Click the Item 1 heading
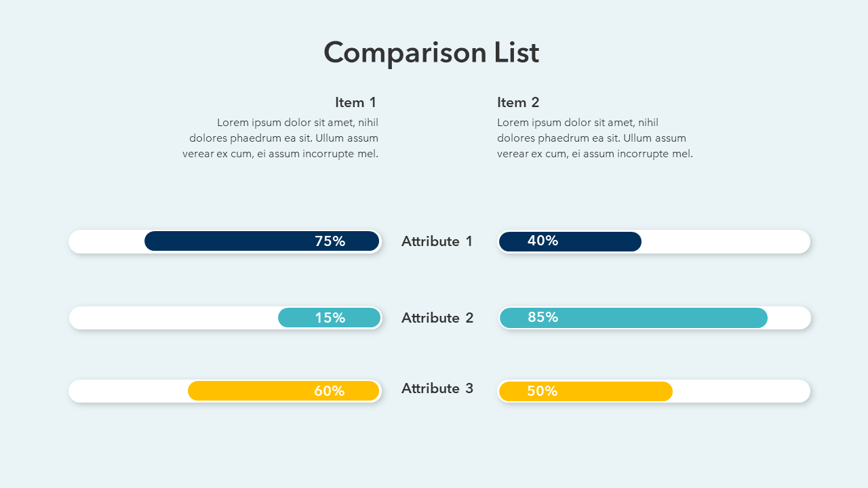Image resolution: width=868 pixels, height=488 pixels. tap(355, 102)
